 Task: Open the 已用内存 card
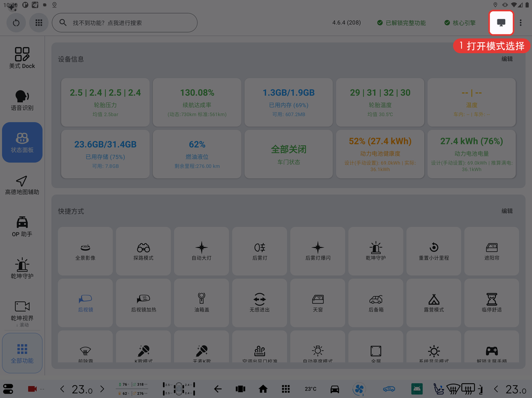(x=289, y=103)
